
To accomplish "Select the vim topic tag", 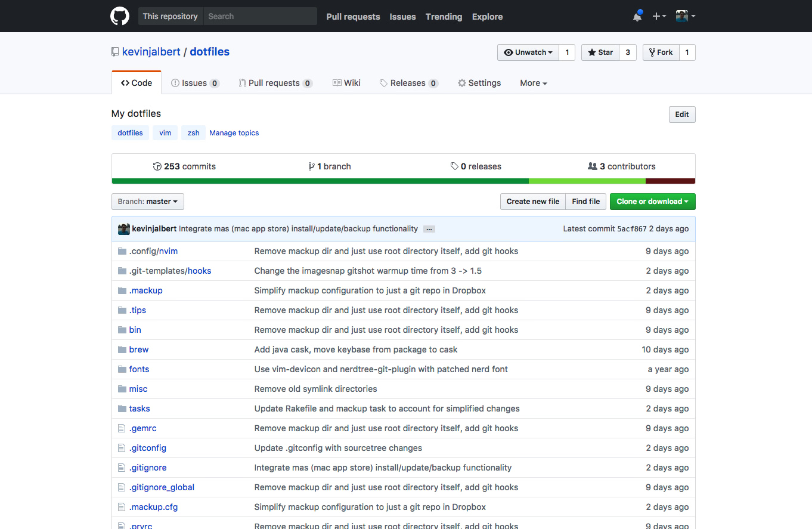I will 165,133.
